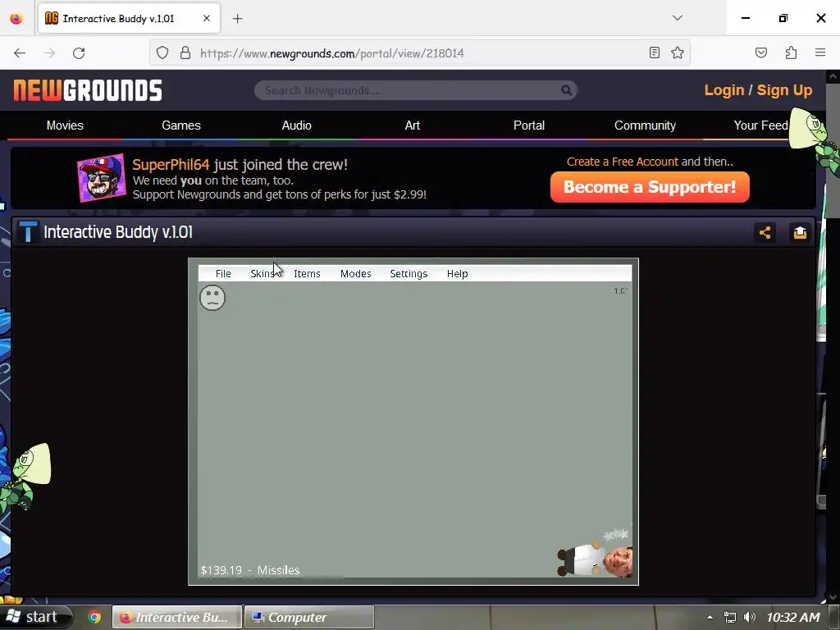This screenshot has width=840, height=630.
Task: Open the tracking protection shield icon
Action: (x=162, y=52)
